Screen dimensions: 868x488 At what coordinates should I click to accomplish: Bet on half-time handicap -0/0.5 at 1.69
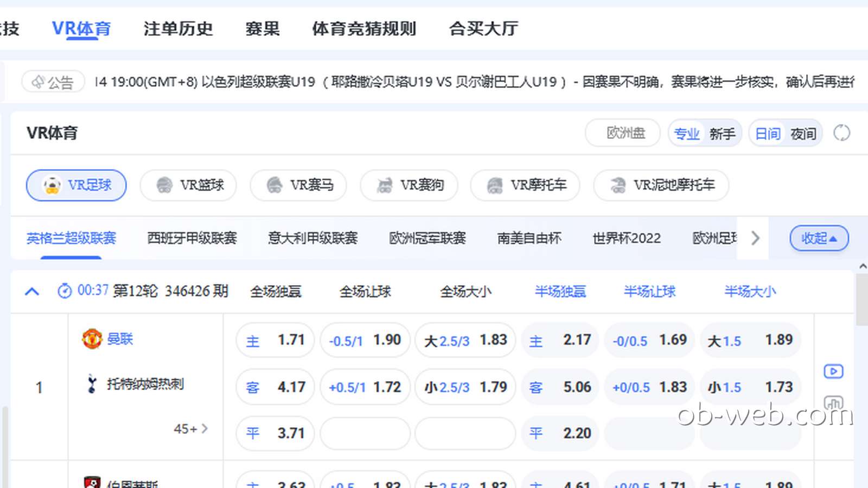tap(649, 340)
